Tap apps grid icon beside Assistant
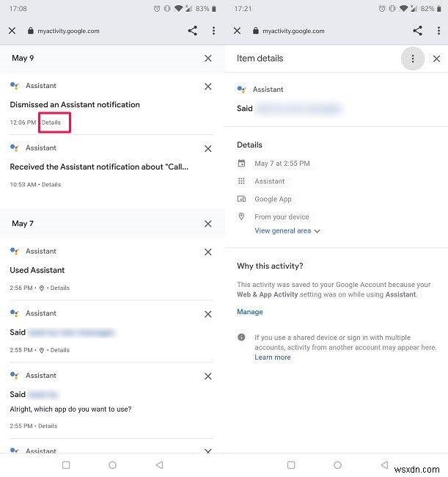448x477 pixels. [x=241, y=181]
